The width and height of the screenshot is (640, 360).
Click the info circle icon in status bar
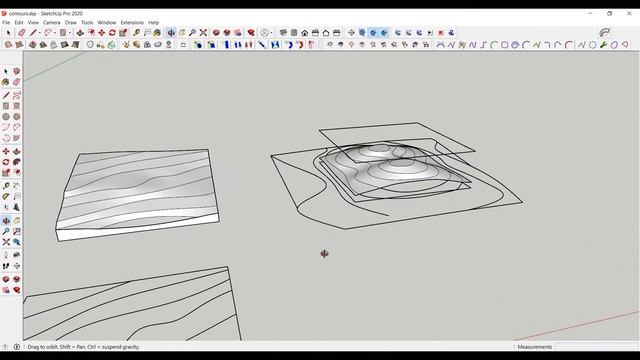(x=17, y=347)
